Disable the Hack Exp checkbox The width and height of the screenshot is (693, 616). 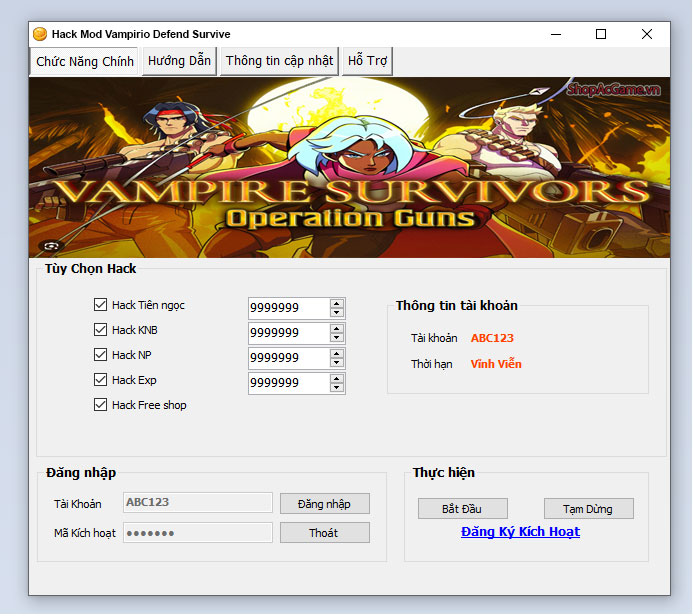coord(100,380)
